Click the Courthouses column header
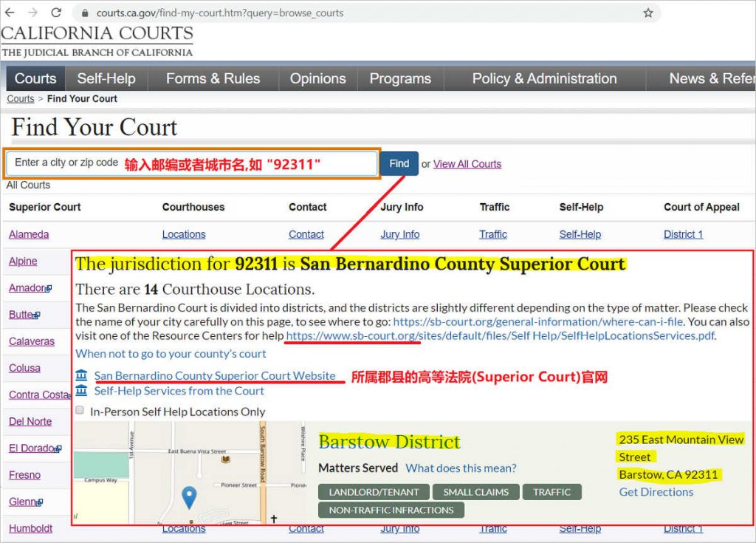This screenshot has height=543, width=756. point(193,207)
